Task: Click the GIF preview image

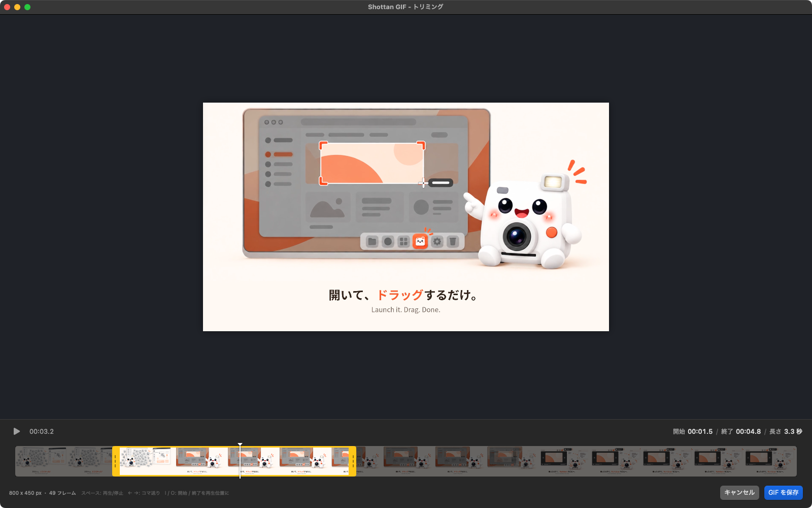Action: pyautogui.click(x=406, y=217)
